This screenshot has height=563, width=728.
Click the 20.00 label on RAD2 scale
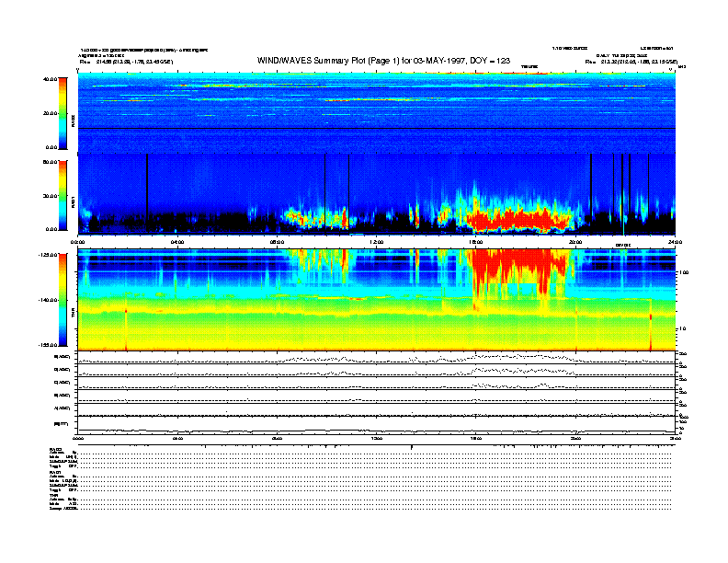click(x=51, y=113)
